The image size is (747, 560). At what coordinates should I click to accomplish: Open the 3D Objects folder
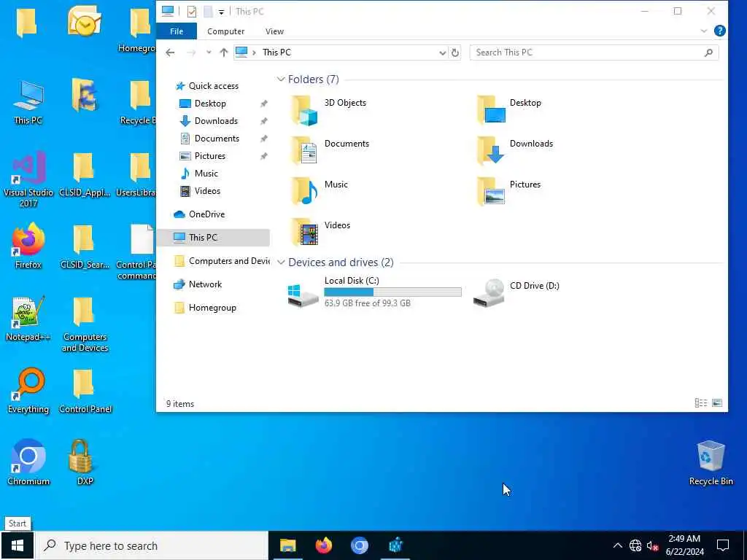pyautogui.click(x=329, y=110)
